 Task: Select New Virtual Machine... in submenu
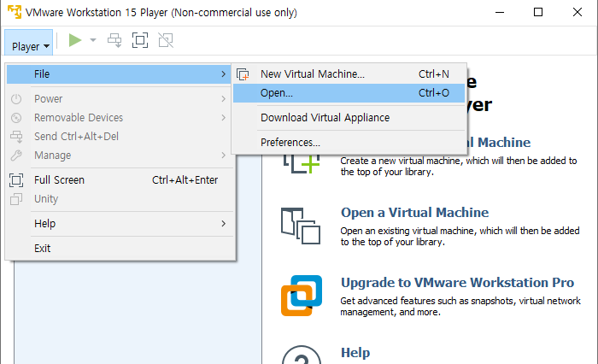(349, 74)
